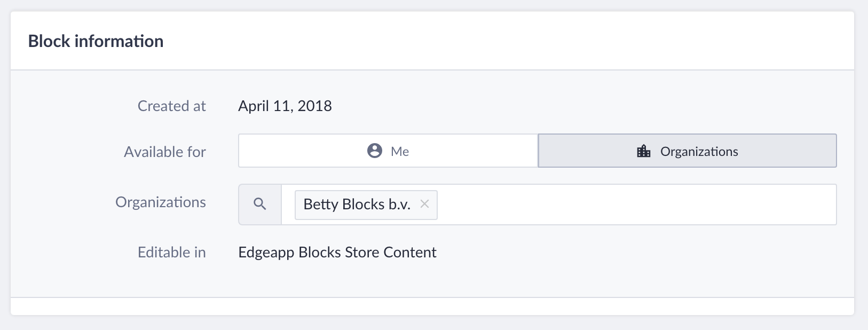This screenshot has width=868, height=330.
Task: Click the Block information heading
Action: coord(96,41)
